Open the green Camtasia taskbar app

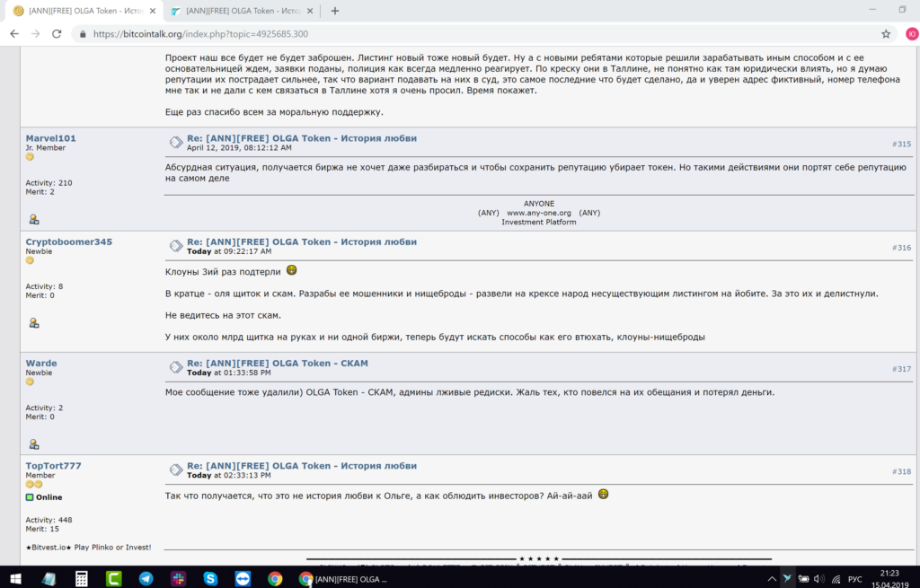(113, 579)
